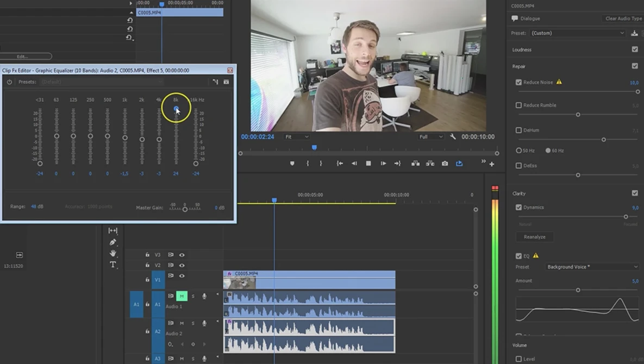Hide the V3 track eye toggle
644x364 pixels.
click(x=182, y=255)
